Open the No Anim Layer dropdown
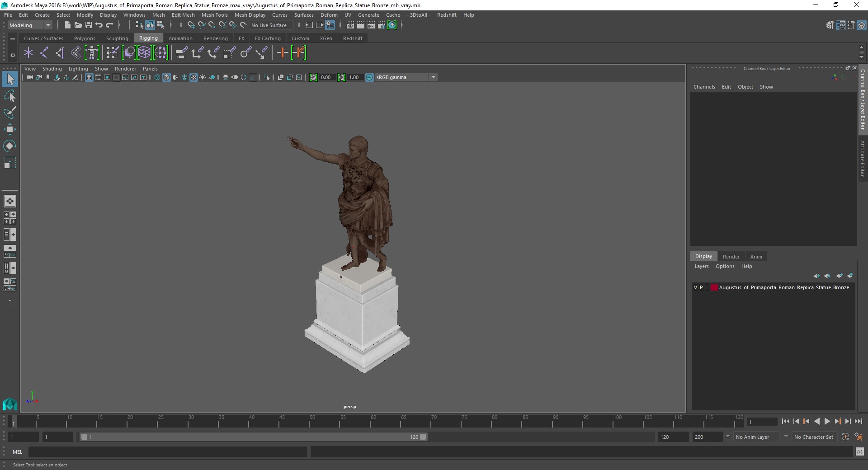 coord(757,437)
